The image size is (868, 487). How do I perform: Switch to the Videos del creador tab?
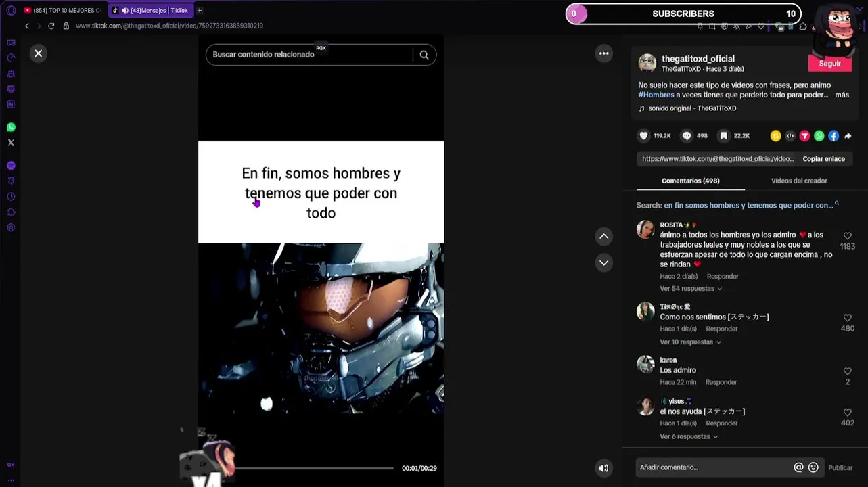[799, 181]
